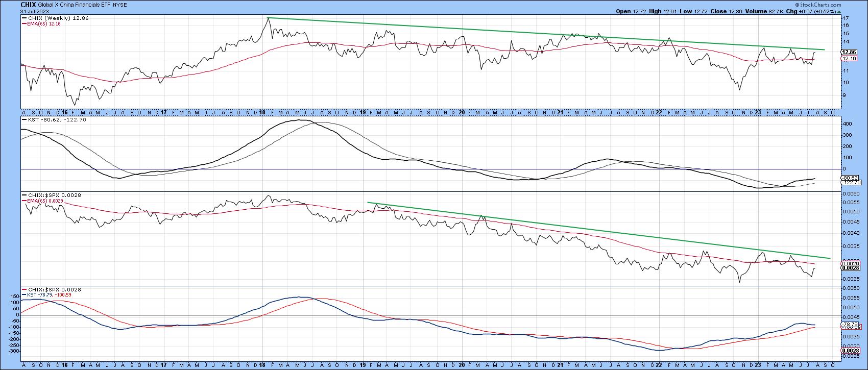Click the 20 year marker on bottom time axis

[461, 366]
